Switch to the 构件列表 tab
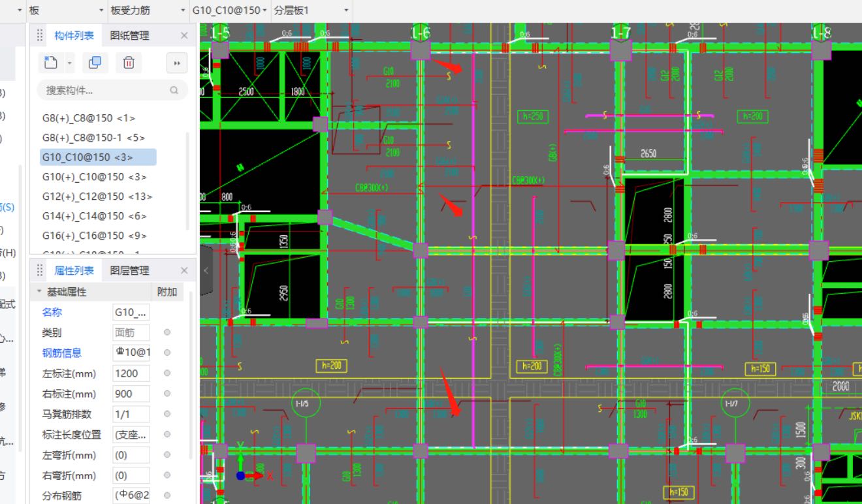Screen dimensions: 862x504 [74, 35]
